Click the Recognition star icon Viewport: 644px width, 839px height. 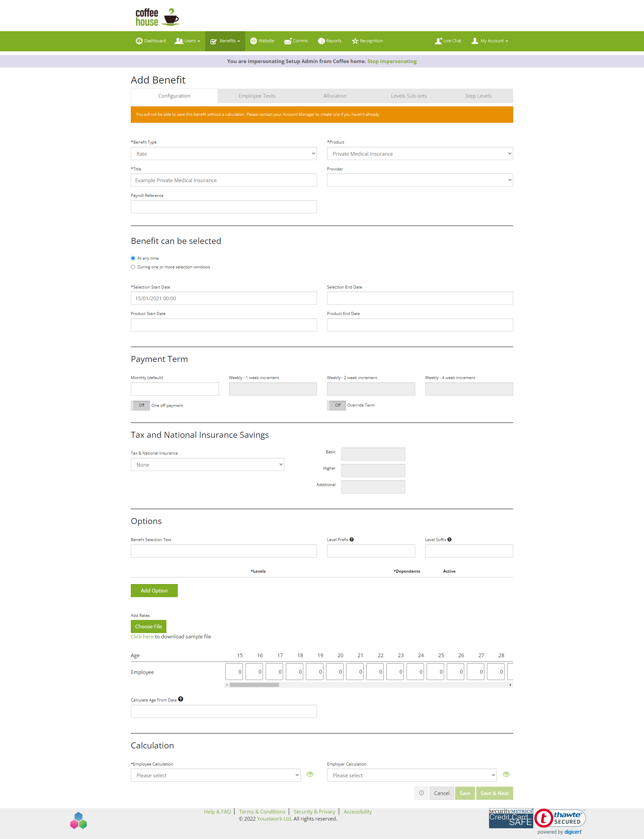(x=355, y=41)
